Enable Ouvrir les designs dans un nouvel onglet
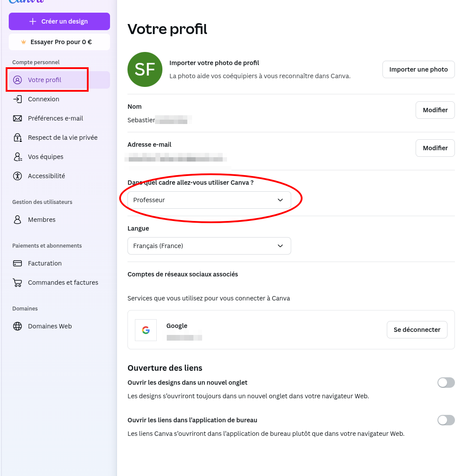 pyautogui.click(x=446, y=383)
